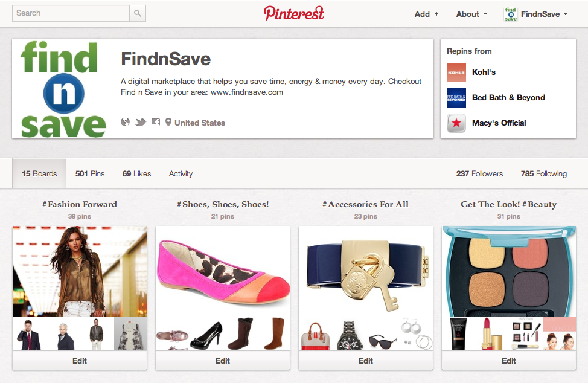Click the Bed Bath & Beyond logo
The width and height of the screenshot is (588, 383).
[456, 98]
